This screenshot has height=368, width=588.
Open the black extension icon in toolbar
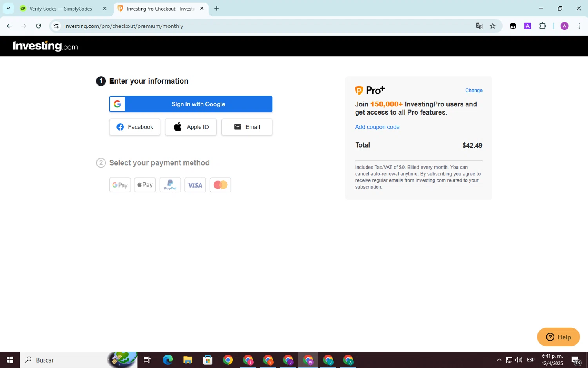[513, 26]
